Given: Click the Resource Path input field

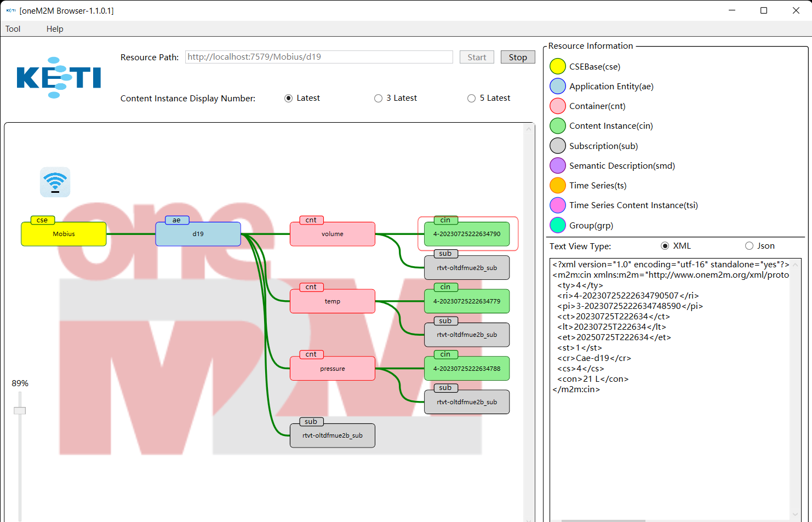Looking at the screenshot, I should coord(319,57).
